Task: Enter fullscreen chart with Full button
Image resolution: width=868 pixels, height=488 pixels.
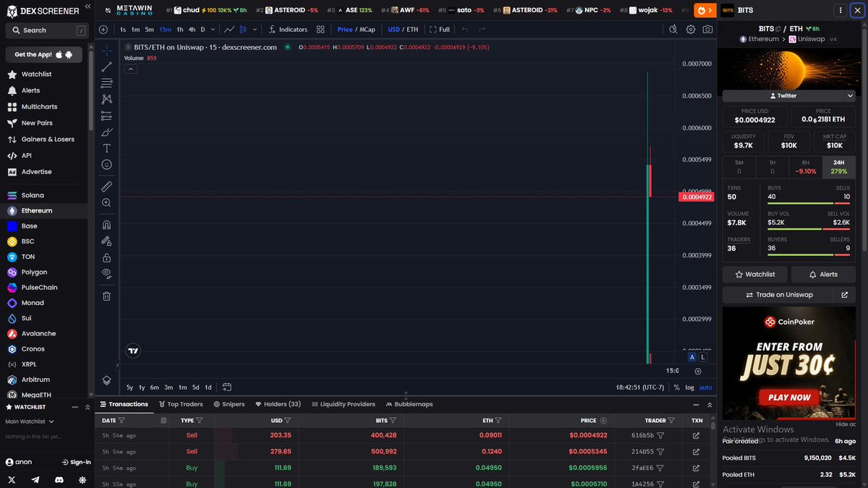Action: click(x=439, y=30)
